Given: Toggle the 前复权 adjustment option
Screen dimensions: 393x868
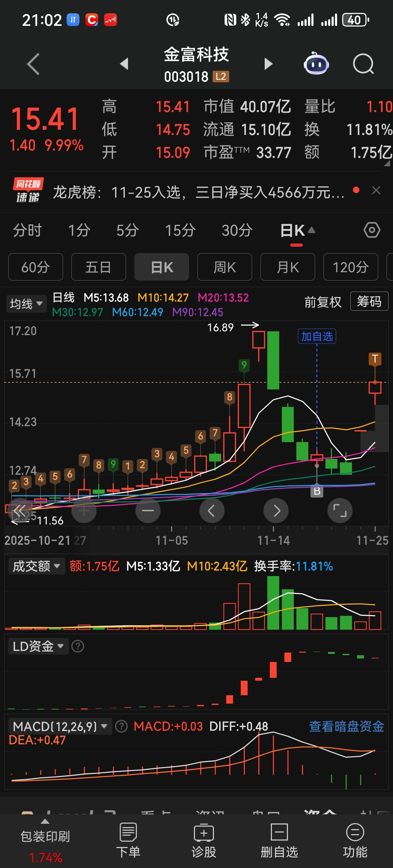Looking at the screenshot, I should point(323,302).
